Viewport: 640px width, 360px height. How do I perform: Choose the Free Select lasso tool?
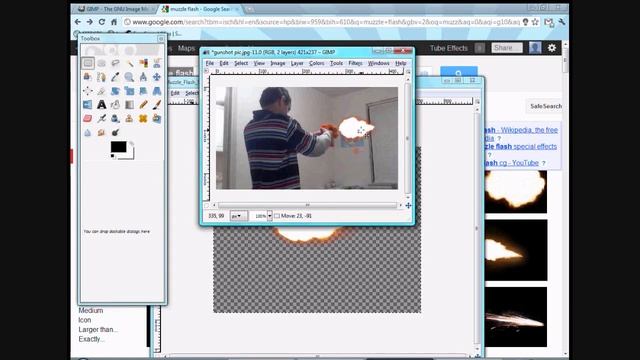pos(116,63)
